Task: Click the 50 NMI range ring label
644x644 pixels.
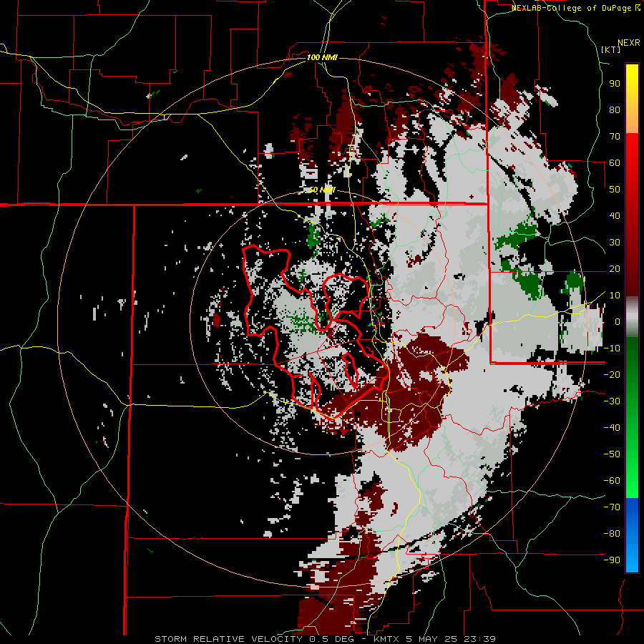Action: (x=322, y=190)
